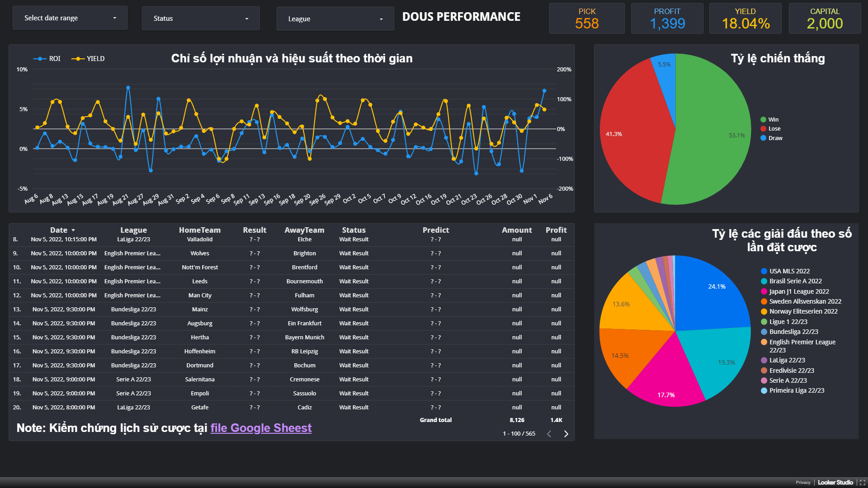Sort table by Profit column header
868x488 pixels.
point(556,230)
